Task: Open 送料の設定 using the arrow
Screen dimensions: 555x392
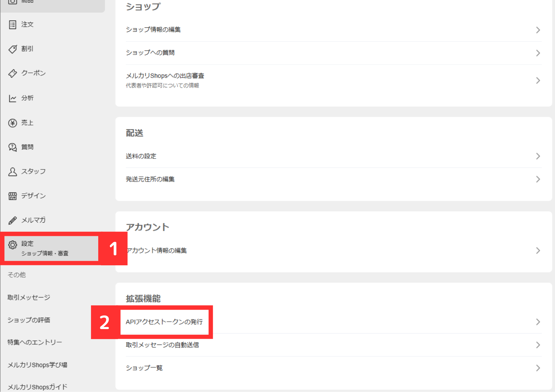Action: (x=538, y=156)
